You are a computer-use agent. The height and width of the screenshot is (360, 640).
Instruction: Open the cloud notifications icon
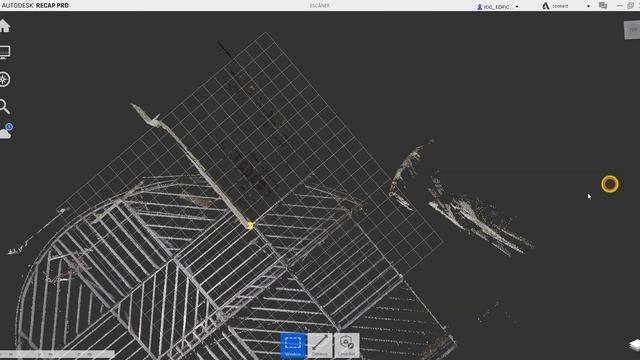point(6,131)
